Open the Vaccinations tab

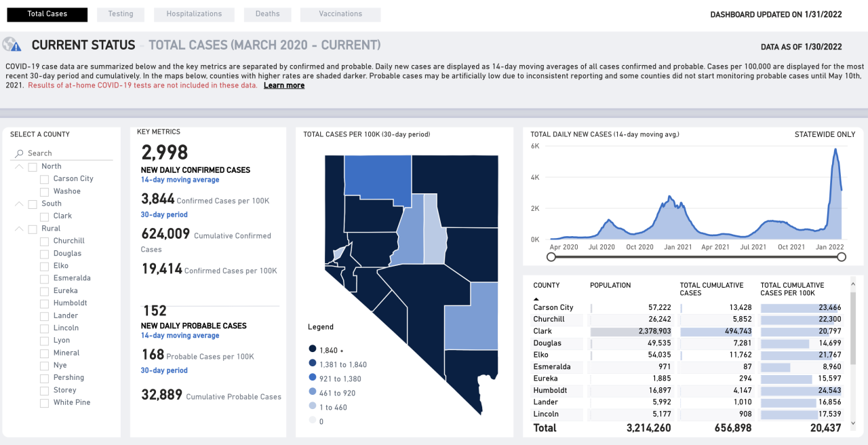point(340,14)
